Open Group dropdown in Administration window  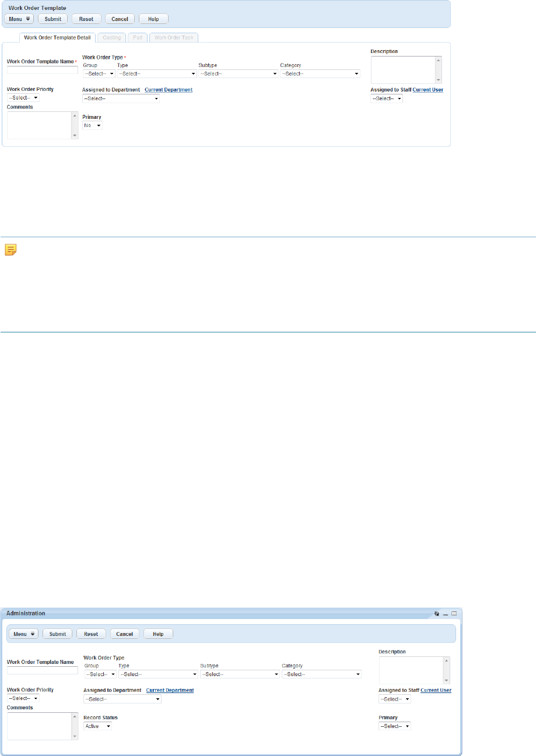click(100, 674)
